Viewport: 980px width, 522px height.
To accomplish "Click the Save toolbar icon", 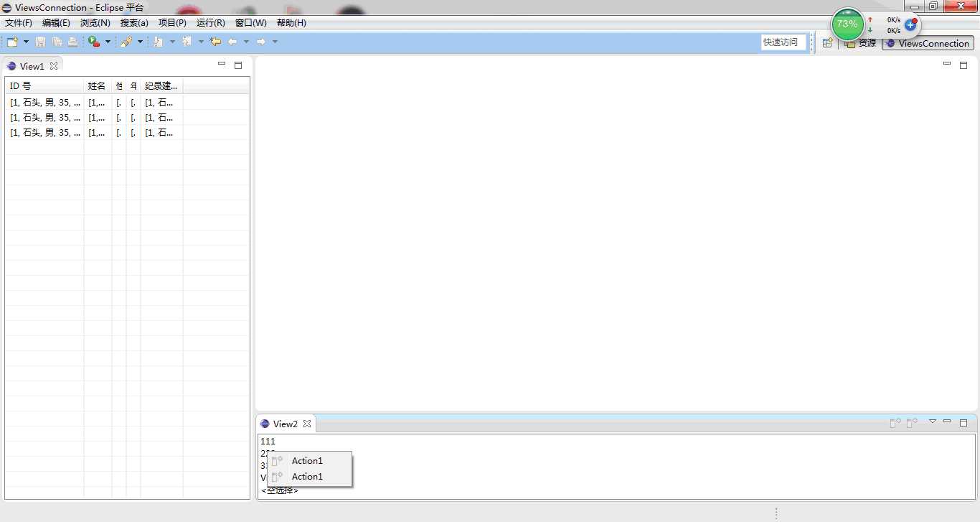I will (41, 42).
